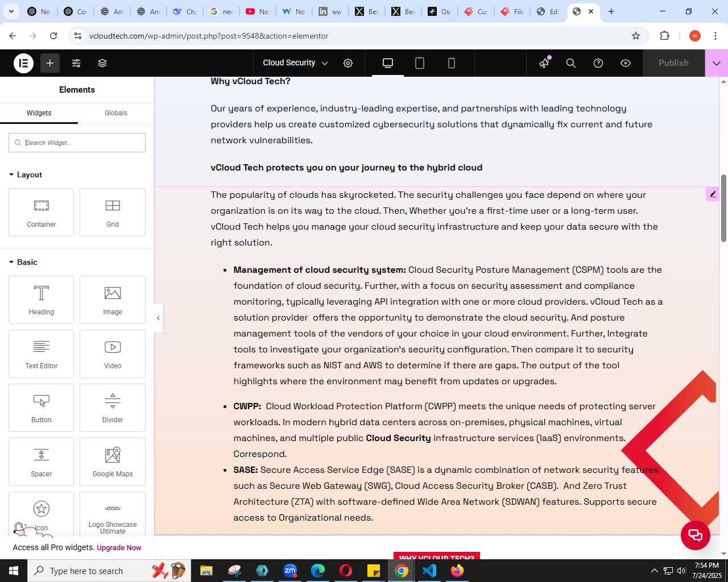This screenshot has height=582, width=728.
Task: Open Chrome three-dot menu
Action: tap(715, 36)
